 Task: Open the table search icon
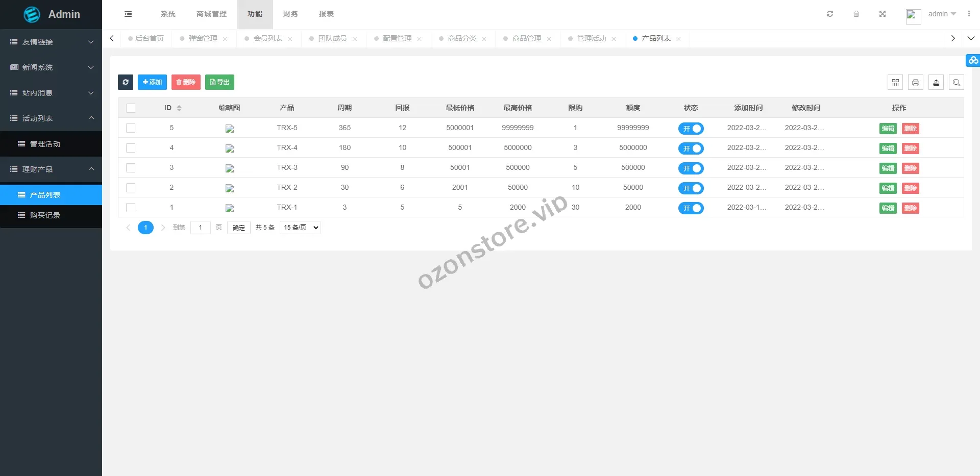[957, 82]
